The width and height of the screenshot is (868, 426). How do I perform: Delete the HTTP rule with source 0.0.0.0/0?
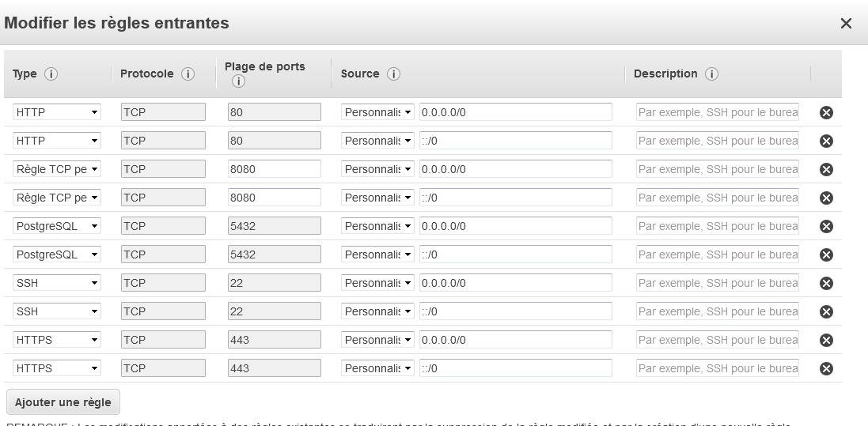826,112
